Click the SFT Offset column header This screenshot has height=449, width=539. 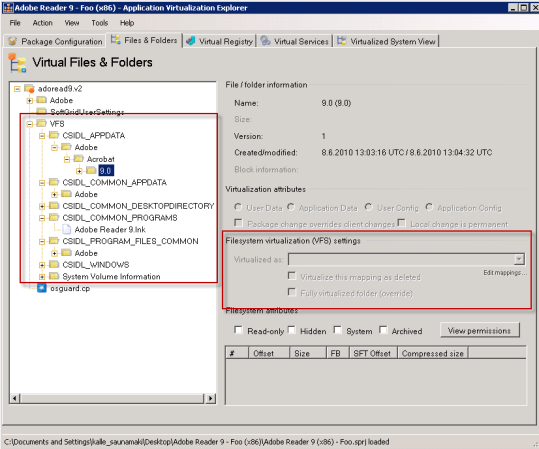[373, 353]
